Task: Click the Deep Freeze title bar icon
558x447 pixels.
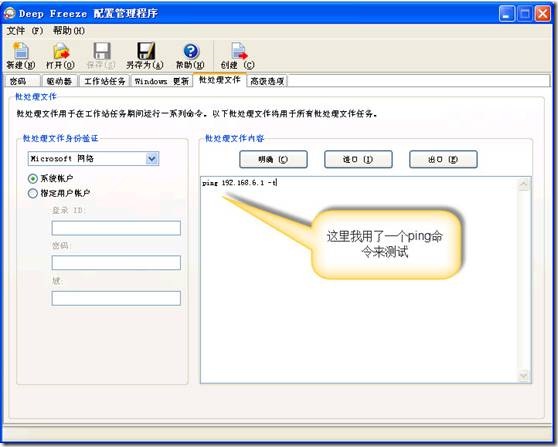Action: click(x=10, y=13)
